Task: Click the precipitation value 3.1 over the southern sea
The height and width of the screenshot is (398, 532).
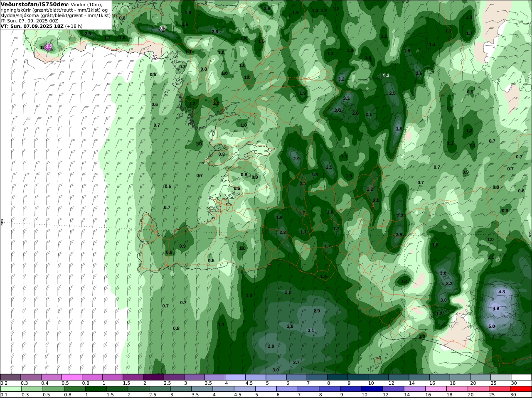Action: (x=311, y=330)
